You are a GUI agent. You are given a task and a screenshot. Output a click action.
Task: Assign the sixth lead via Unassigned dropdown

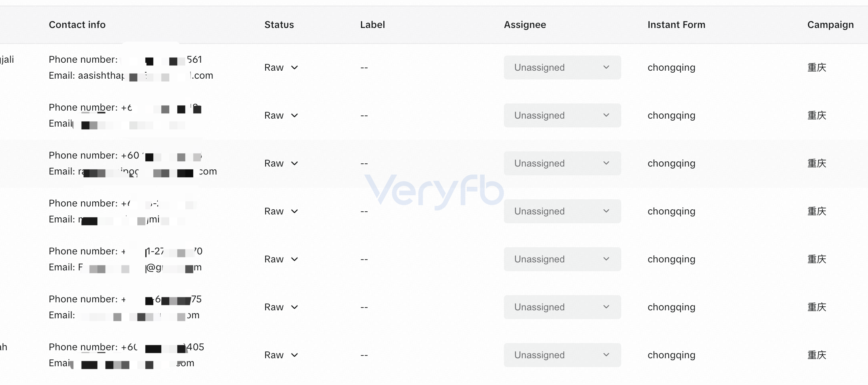tap(562, 307)
